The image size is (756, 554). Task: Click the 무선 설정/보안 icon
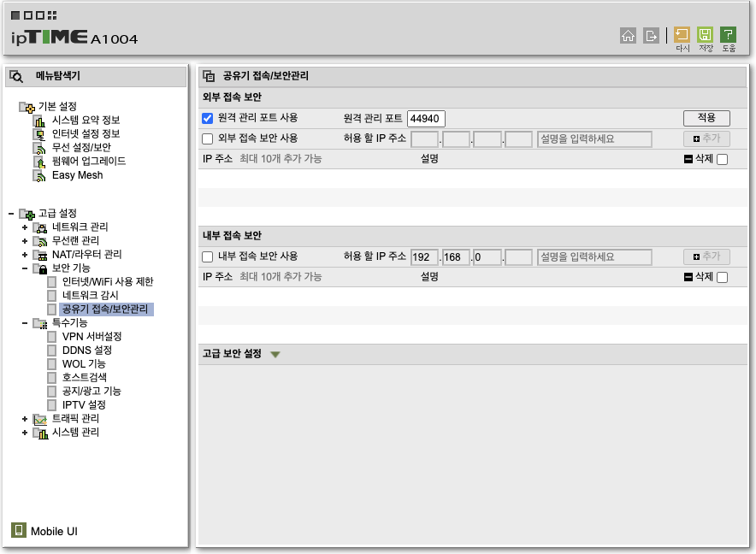point(39,148)
